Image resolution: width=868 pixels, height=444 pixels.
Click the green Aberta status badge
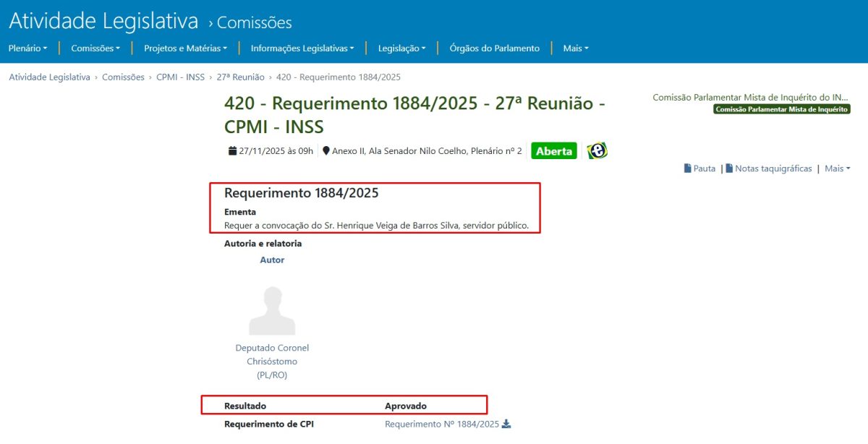point(553,151)
